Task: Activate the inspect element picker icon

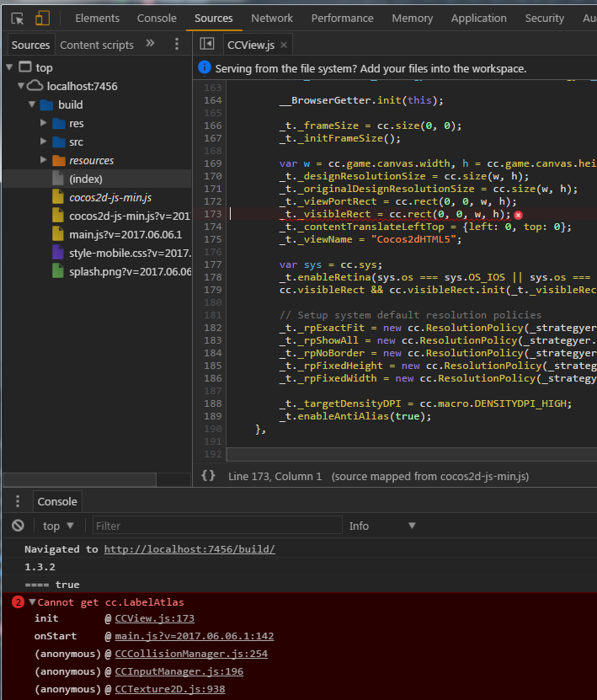Action: tap(18, 18)
